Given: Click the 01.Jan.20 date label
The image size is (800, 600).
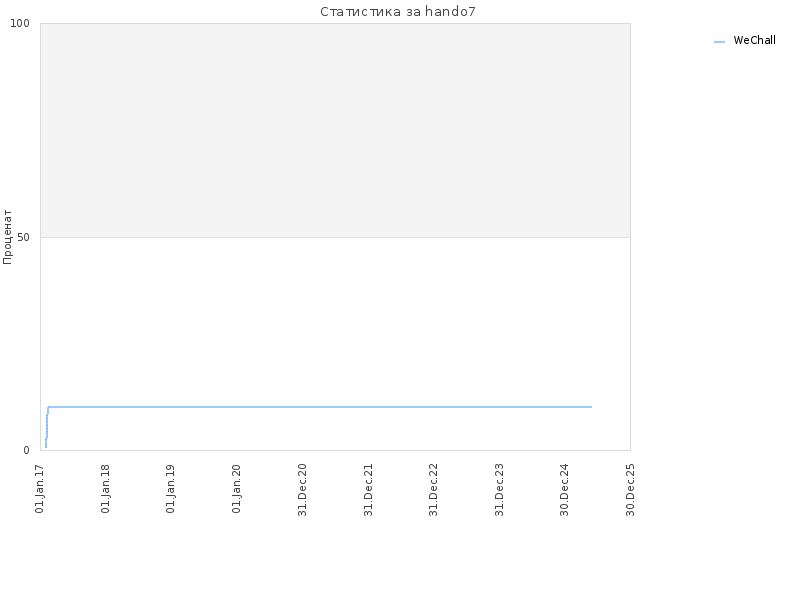Looking at the screenshot, I should point(236,489).
